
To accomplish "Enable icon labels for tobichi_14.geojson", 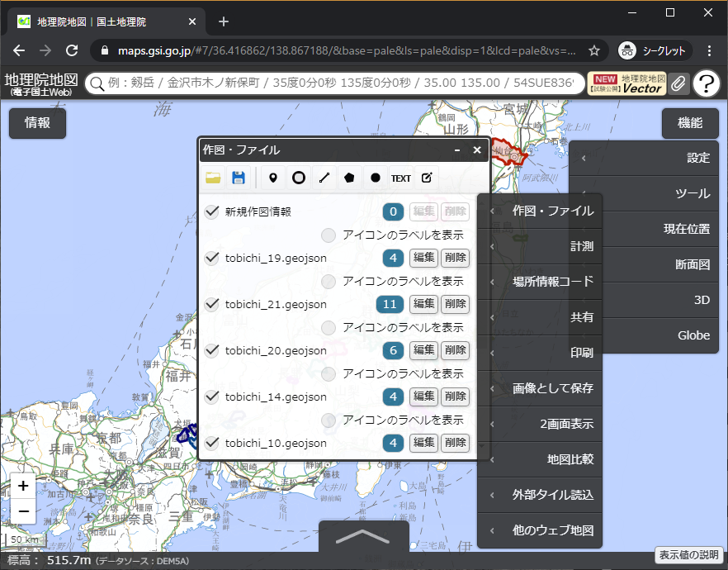I will pyautogui.click(x=329, y=420).
